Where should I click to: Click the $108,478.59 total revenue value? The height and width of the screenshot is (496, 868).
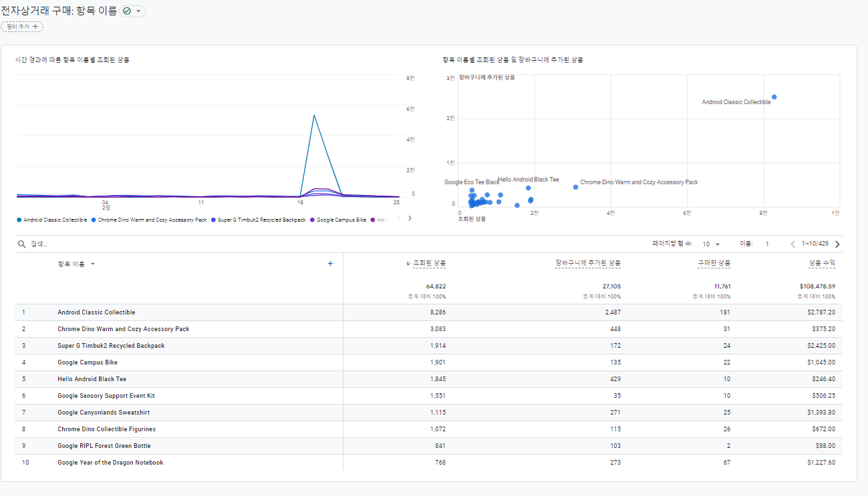(x=817, y=286)
